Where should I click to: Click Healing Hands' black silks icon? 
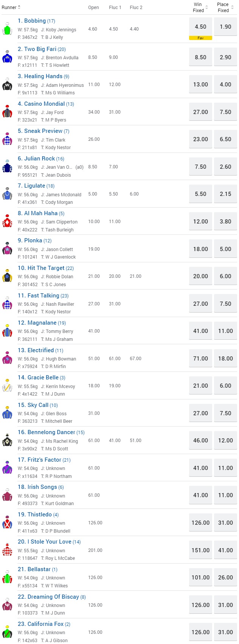(x=7, y=85)
